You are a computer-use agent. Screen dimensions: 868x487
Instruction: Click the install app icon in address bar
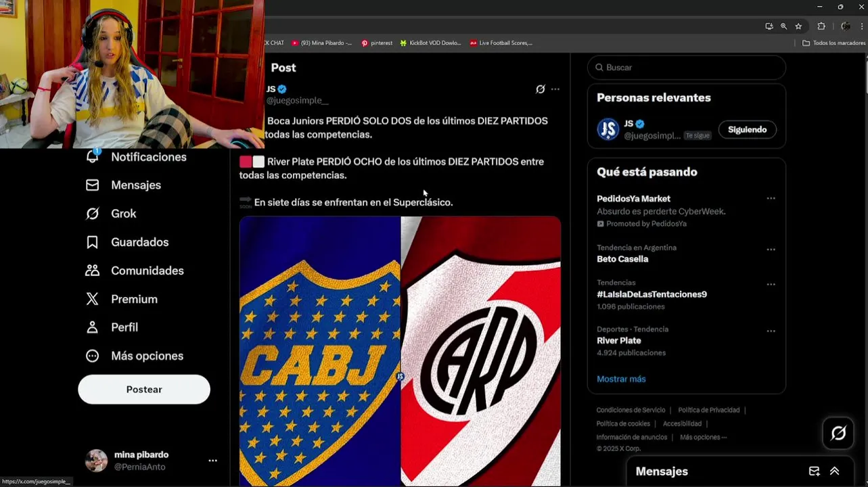coord(769,26)
